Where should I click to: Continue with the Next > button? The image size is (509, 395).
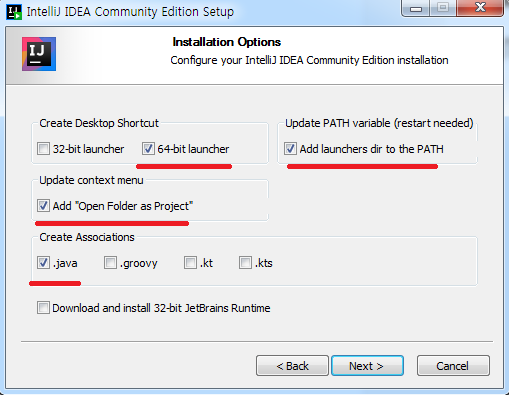click(x=367, y=366)
